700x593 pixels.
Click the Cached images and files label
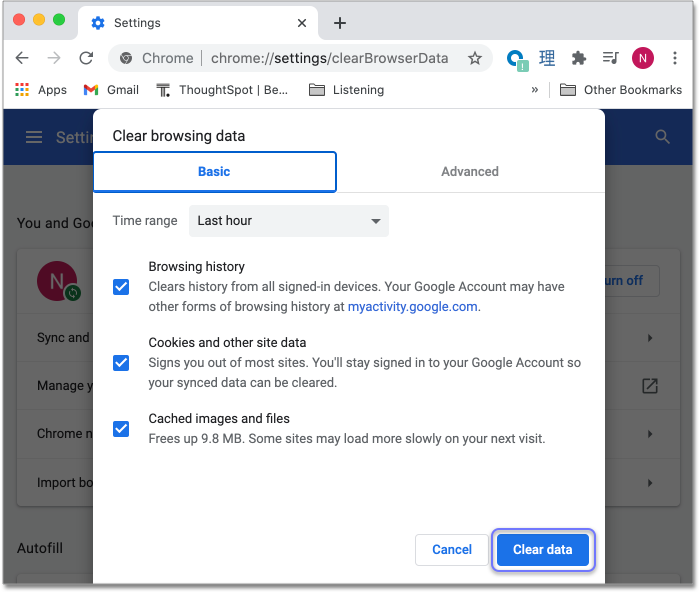(219, 418)
